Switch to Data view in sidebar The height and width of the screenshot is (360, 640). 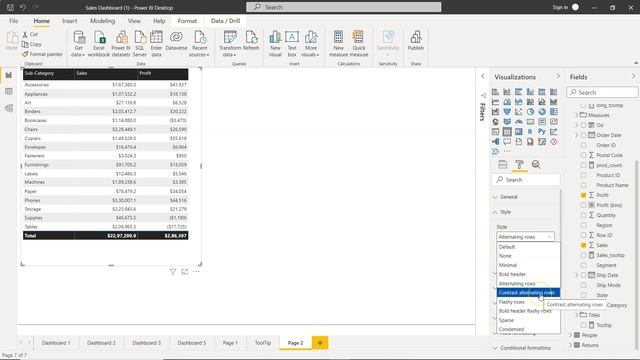click(9, 91)
